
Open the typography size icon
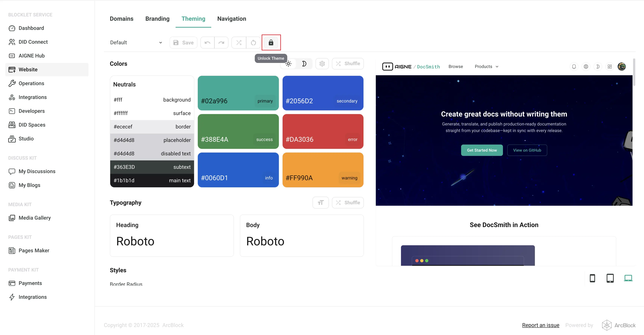[321, 202]
